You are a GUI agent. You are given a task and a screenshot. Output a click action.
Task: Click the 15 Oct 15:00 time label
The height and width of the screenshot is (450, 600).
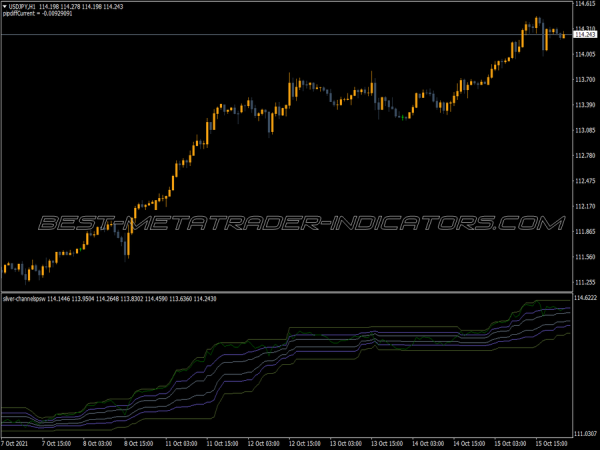551,444
